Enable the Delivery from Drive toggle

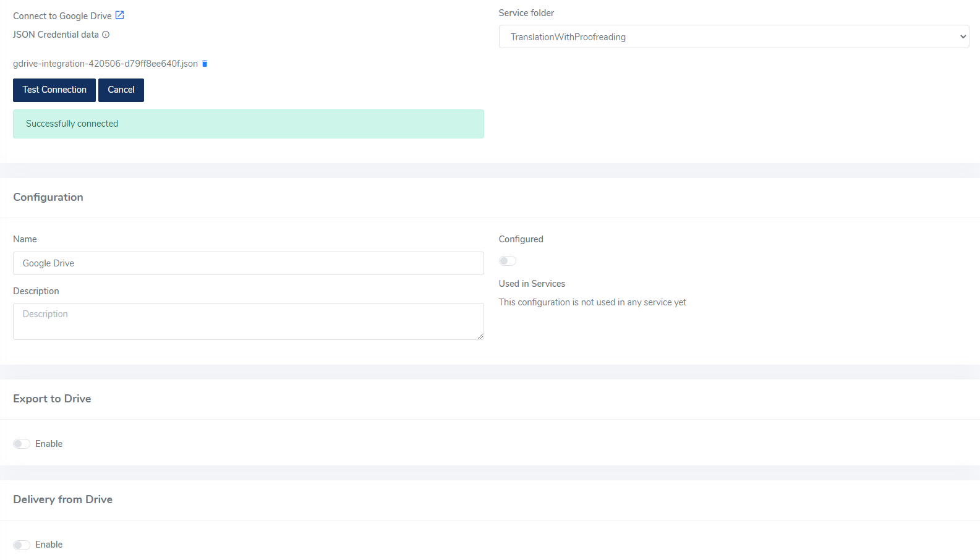[22, 545]
